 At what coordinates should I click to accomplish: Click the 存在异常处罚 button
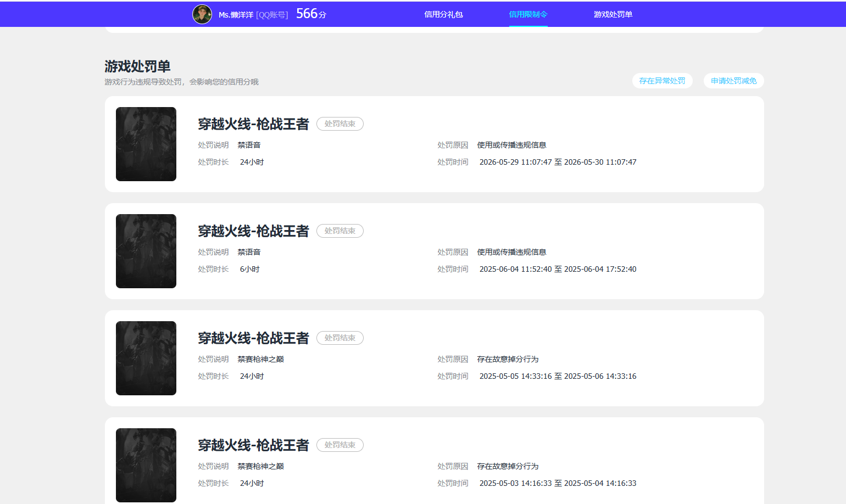click(662, 81)
